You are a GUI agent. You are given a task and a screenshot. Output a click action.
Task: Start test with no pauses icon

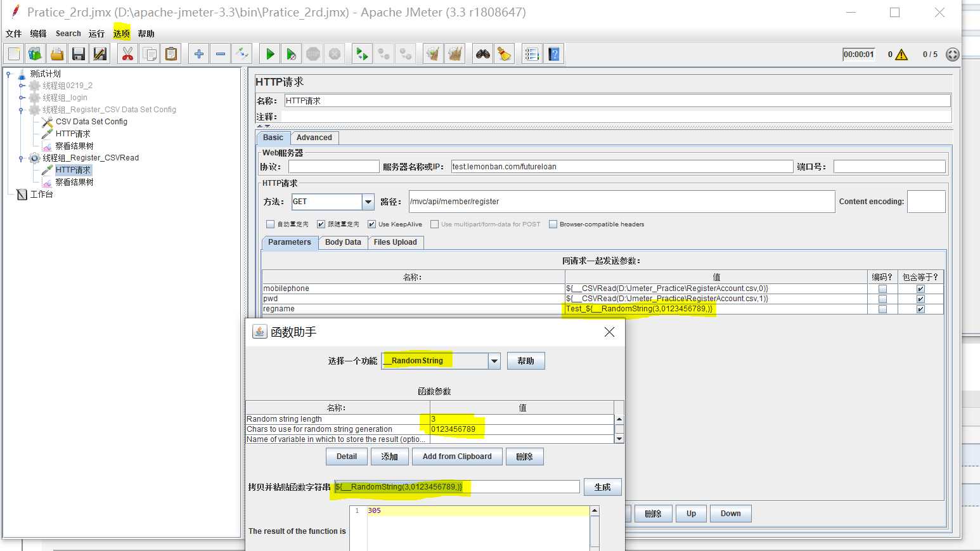292,54
